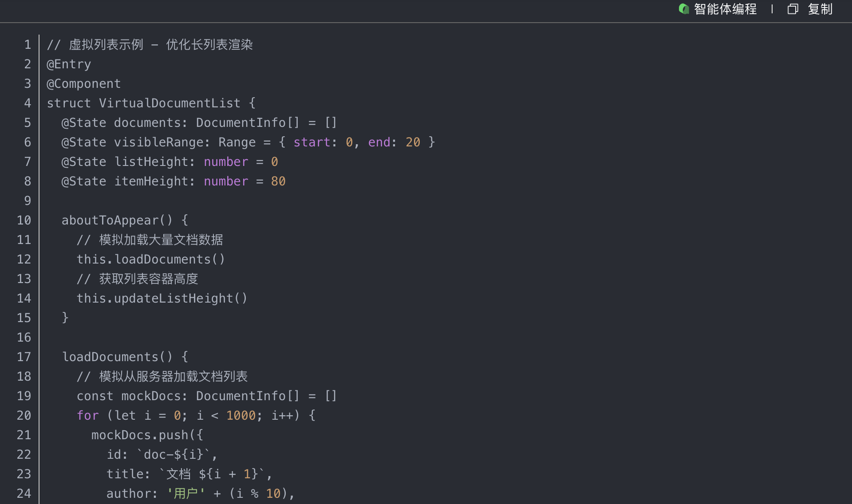This screenshot has height=504, width=852.
Task: Click line number 10 in gutter
Action: [x=24, y=220]
